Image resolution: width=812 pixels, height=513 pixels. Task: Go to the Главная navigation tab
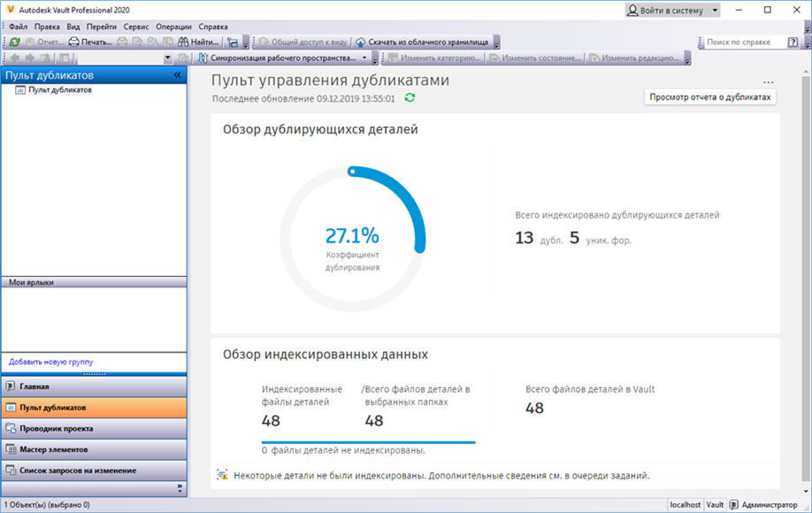point(94,387)
